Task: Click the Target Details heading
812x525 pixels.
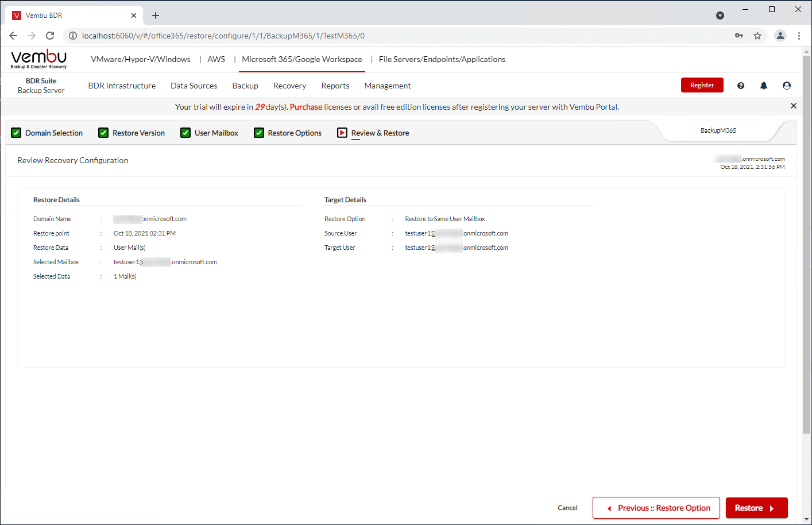Action: pyautogui.click(x=345, y=200)
